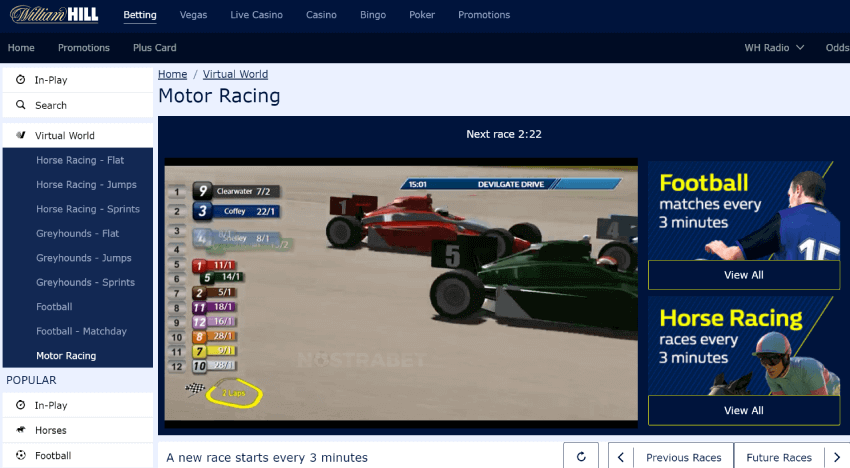
Task: Click the William Hill logo
Action: click(x=54, y=14)
